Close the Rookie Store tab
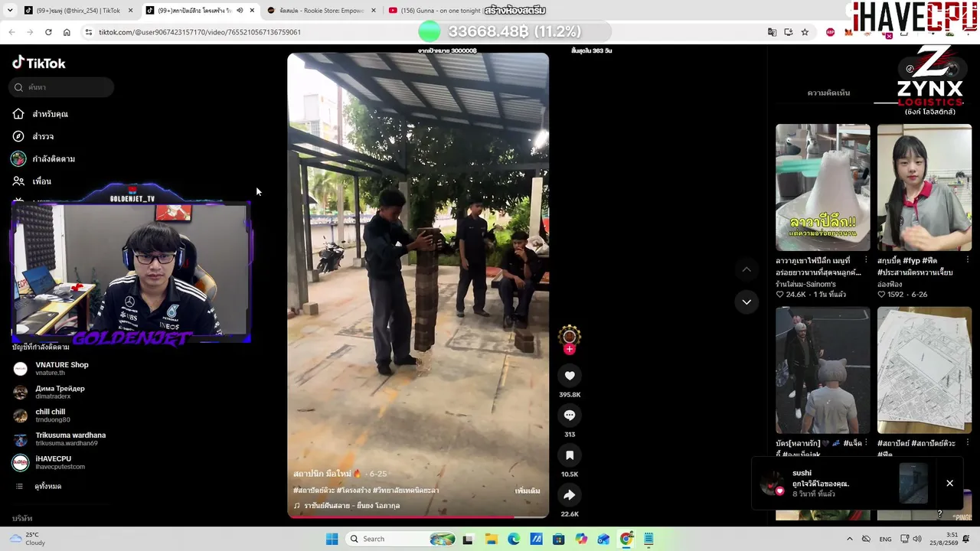The height and width of the screenshot is (551, 980). pyautogui.click(x=374, y=11)
